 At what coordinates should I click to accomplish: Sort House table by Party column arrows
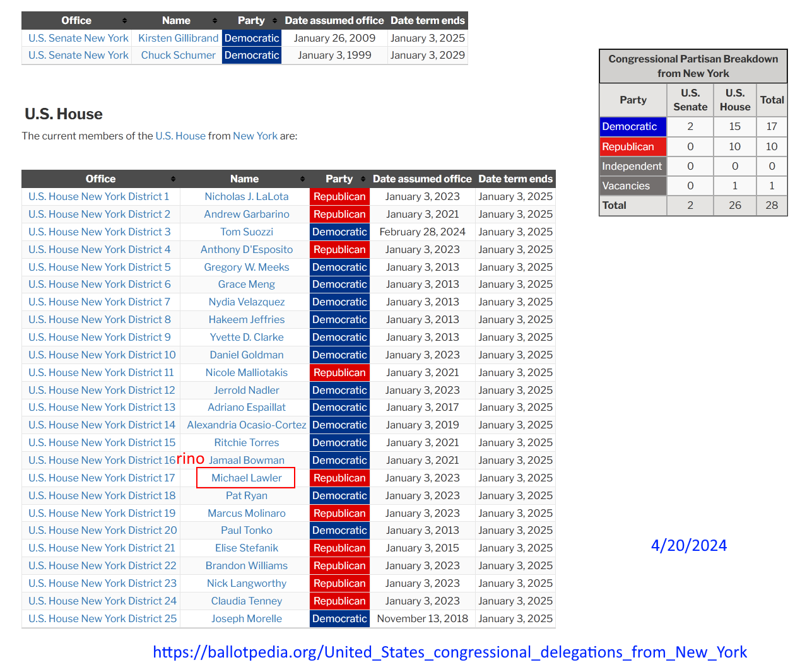[x=362, y=179]
